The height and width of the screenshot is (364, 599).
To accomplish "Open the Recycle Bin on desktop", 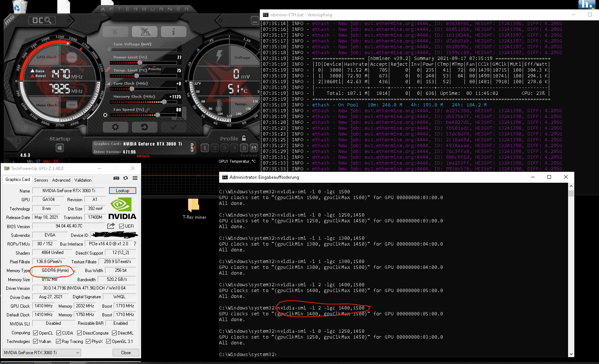I will [x=20, y=7].
